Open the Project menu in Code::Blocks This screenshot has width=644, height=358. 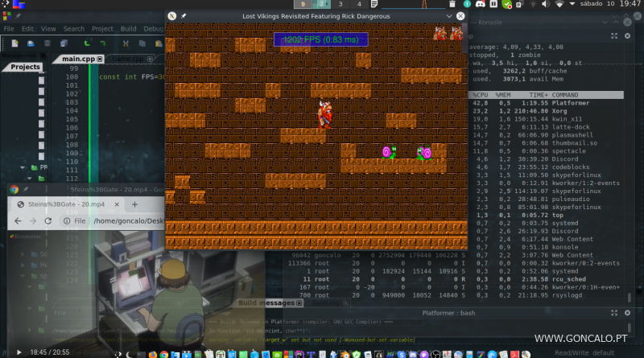pyautogui.click(x=102, y=29)
